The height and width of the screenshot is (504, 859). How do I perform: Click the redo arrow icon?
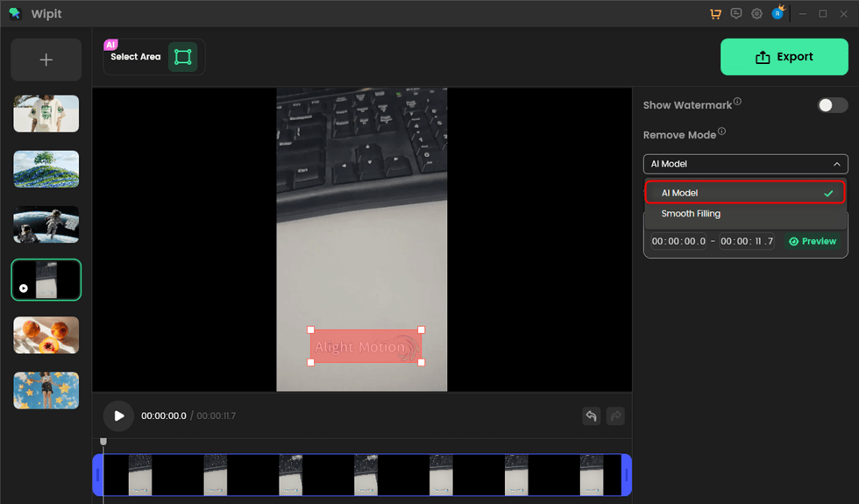coord(615,415)
